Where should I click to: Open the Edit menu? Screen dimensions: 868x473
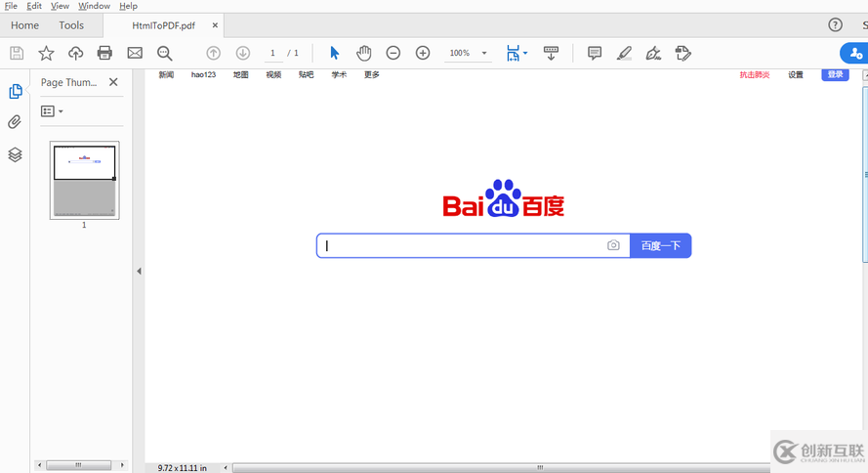coord(34,6)
